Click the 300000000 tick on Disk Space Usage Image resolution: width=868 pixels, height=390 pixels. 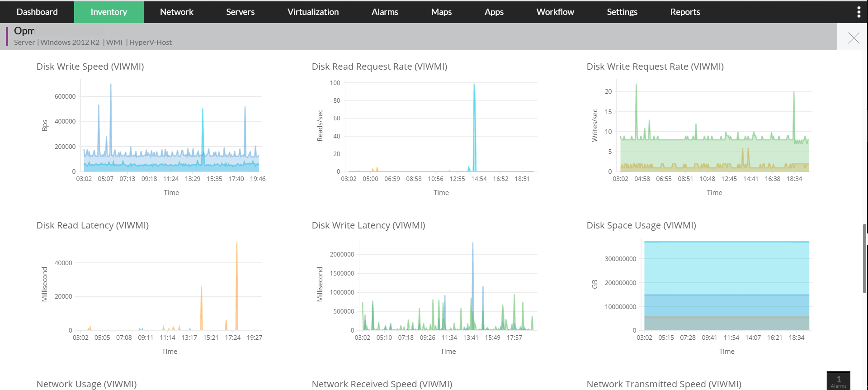click(620, 259)
